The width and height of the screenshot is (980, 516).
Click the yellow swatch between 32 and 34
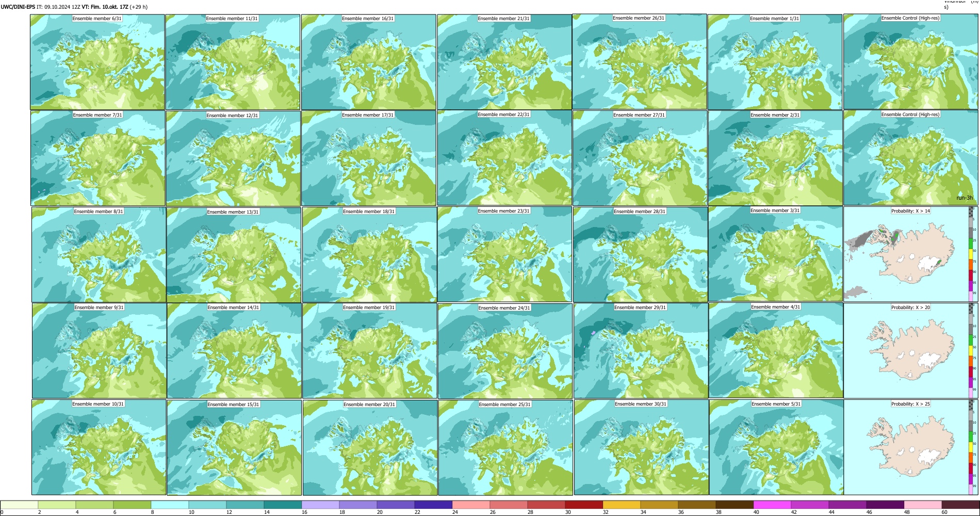tap(622, 505)
